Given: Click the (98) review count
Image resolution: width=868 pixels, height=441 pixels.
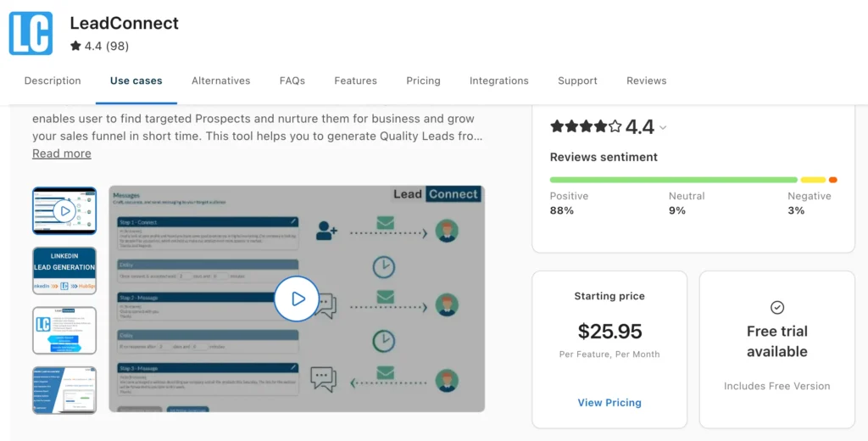Looking at the screenshot, I should (117, 46).
